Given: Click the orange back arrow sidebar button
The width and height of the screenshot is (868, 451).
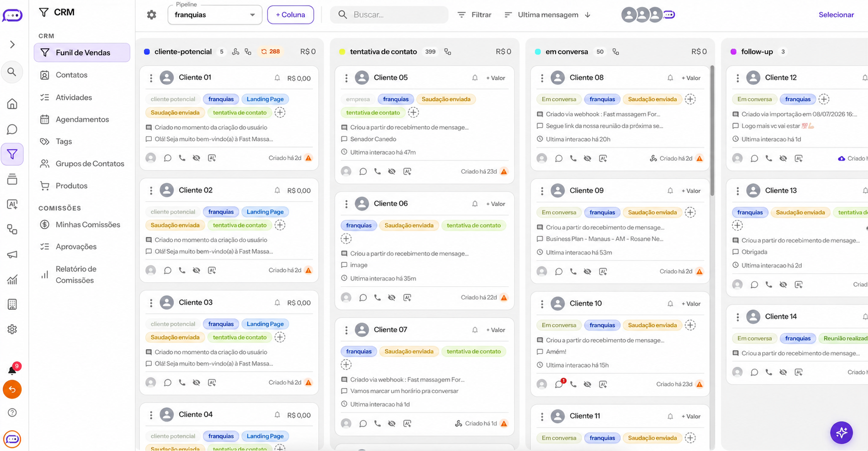Looking at the screenshot, I should pyautogui.click(x=12, y=389).
